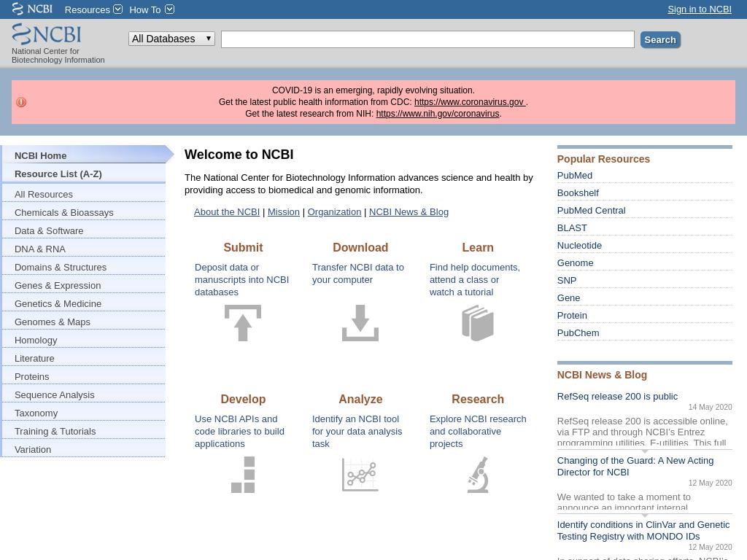Open the BLAST popular resource link
The height and width of the screenshot is (560, 747).
[572, 227]
